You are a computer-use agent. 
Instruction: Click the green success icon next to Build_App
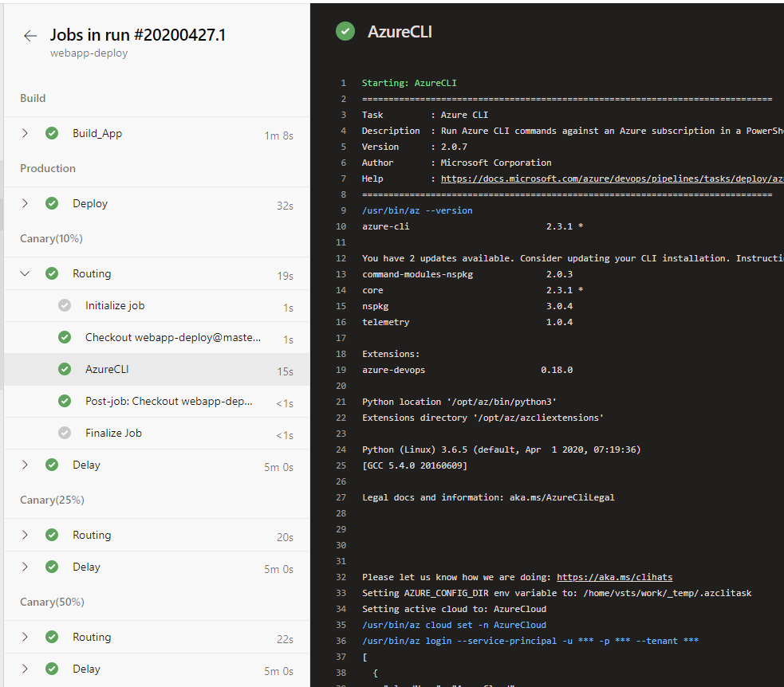coord(52,133)
